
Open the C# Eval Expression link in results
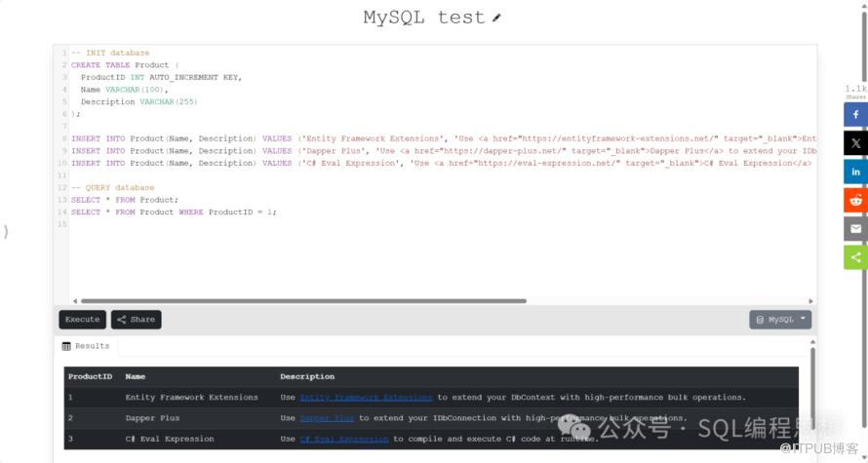click(343, 439)
